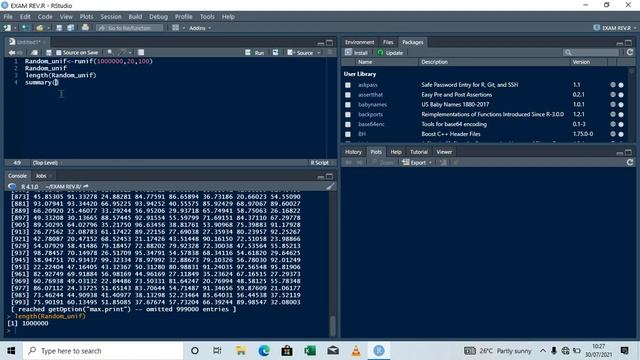Remove the BH package

pyautogui.click(x=621, y=134)
